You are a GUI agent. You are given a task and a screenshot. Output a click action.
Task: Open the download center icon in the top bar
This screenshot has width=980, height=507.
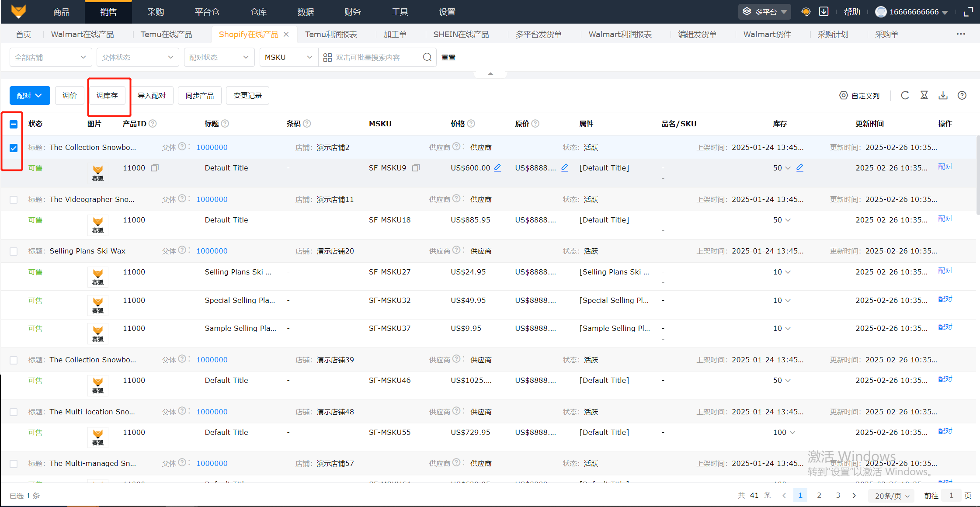coord(824,12)
